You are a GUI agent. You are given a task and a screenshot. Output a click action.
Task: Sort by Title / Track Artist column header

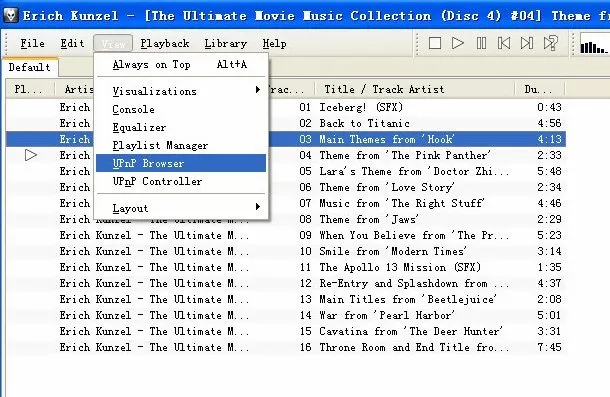[x=415, y=89]
